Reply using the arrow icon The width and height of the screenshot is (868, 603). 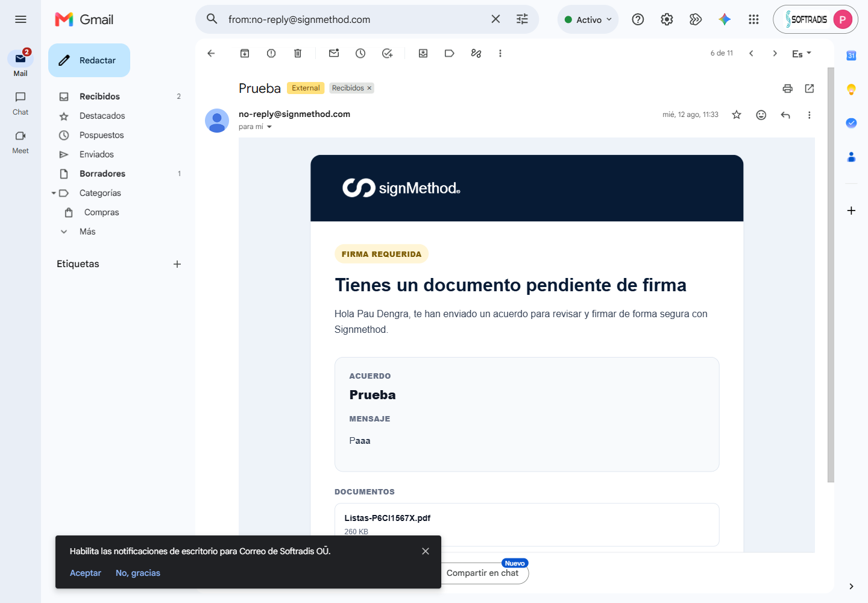coord(785,115)
